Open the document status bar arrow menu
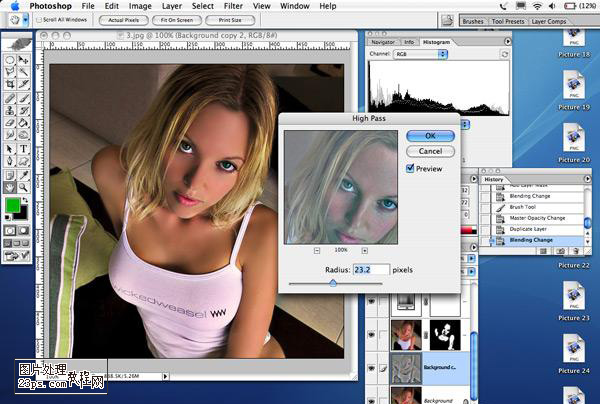 coord(165,376)
